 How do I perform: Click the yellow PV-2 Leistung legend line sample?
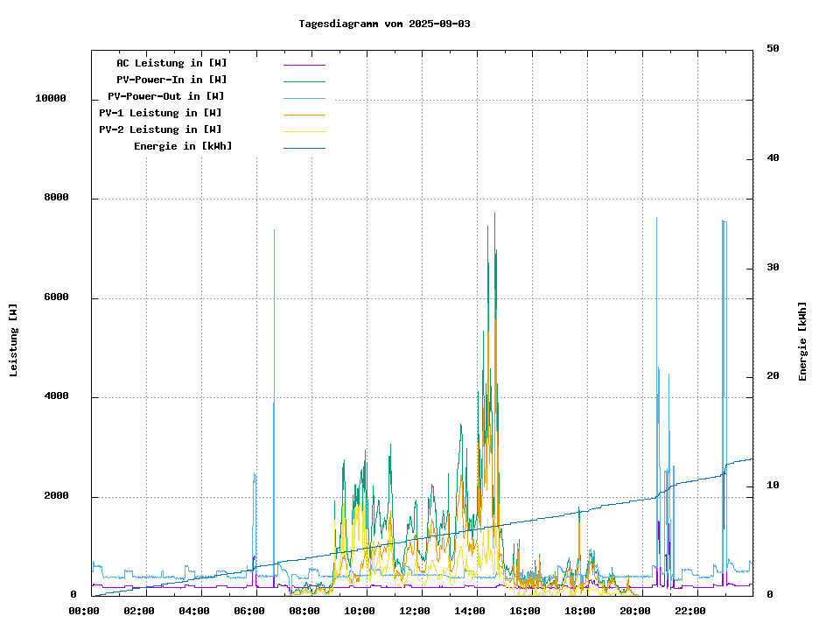coord(304,131)
